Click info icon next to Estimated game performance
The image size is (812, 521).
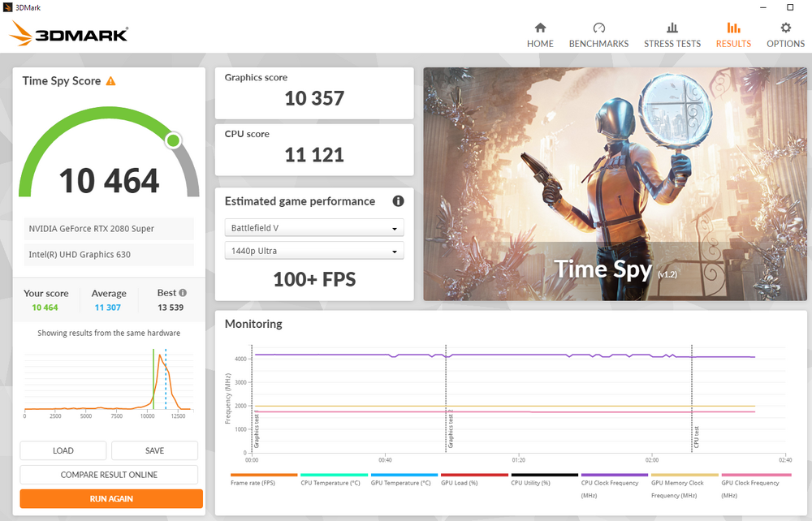tap(398, 201)
